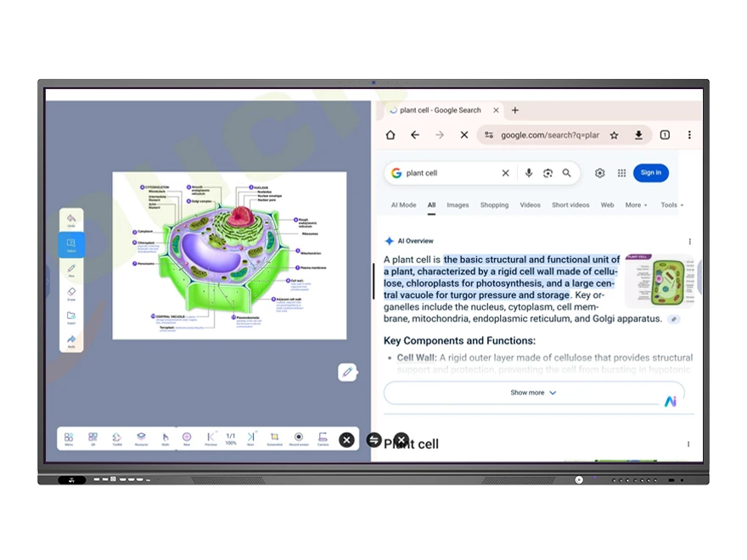Expand AI Overview with Show more
747x560 pixels.
[x=534, y=393]
